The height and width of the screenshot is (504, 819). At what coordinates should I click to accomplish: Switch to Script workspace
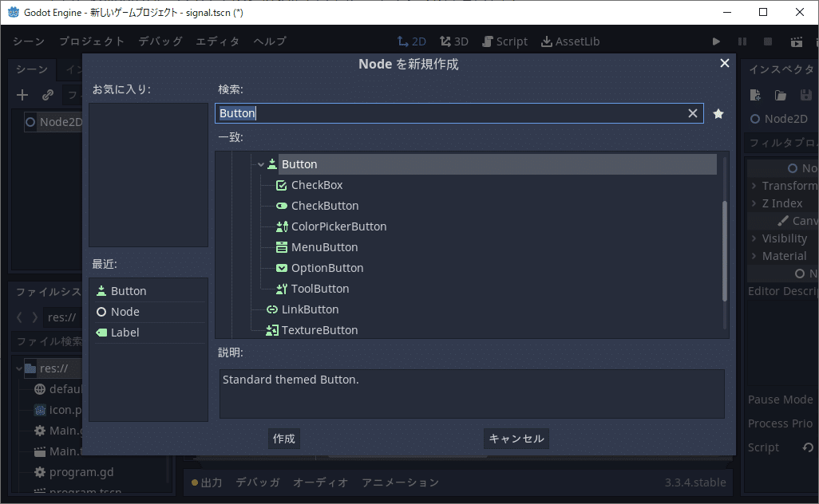[504, 41]
